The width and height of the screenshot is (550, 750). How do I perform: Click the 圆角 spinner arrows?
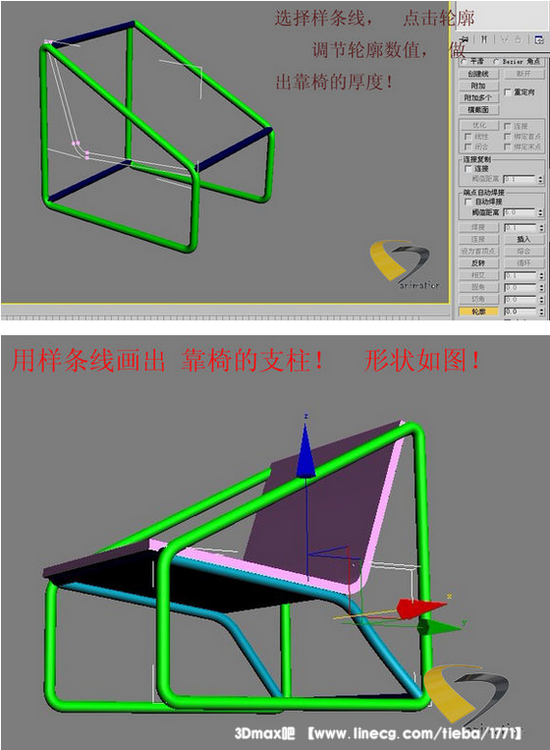point(541,287)
